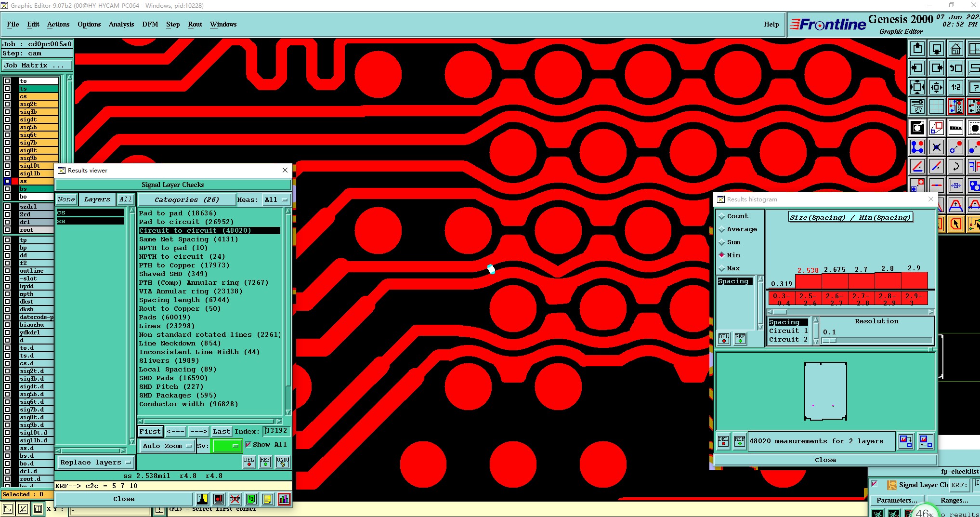Click Close in Results histogram window
The width and height of the screenshot is (980, 517).
pyautogui.click(x=825, y=460)
